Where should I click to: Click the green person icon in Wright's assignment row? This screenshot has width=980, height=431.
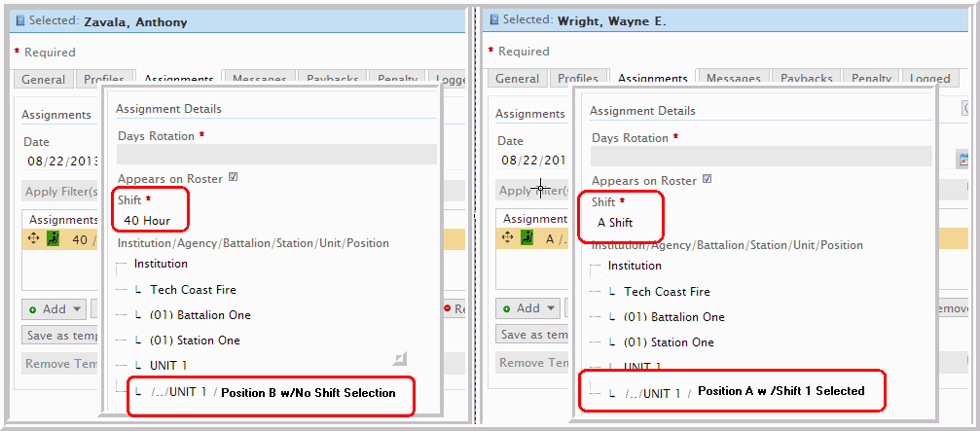(x=526, y=237)
